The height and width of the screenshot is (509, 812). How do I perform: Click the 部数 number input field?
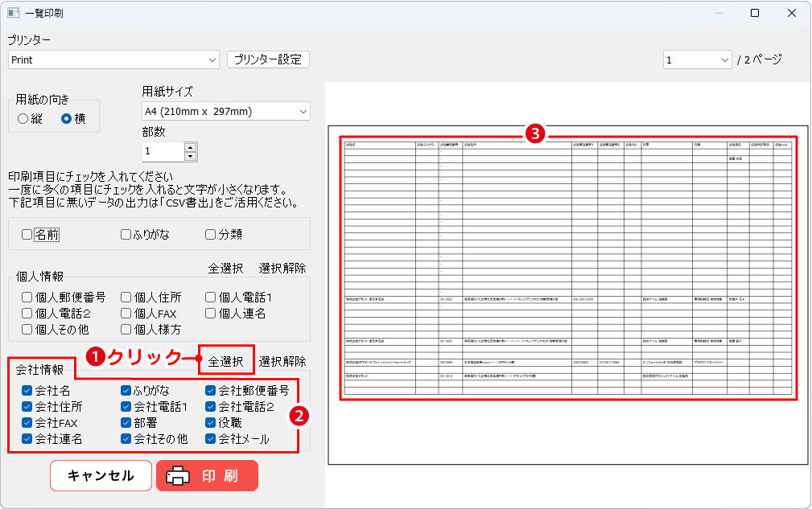(163, 151)
